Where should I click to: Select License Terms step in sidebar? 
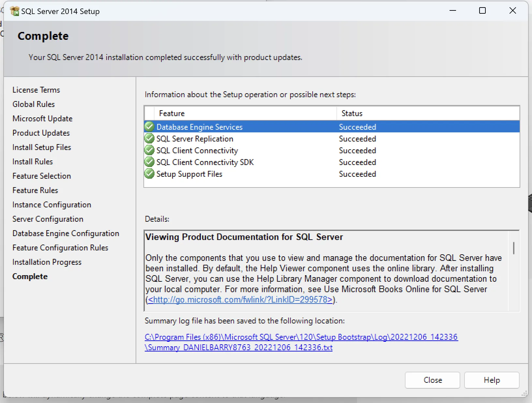36,90
